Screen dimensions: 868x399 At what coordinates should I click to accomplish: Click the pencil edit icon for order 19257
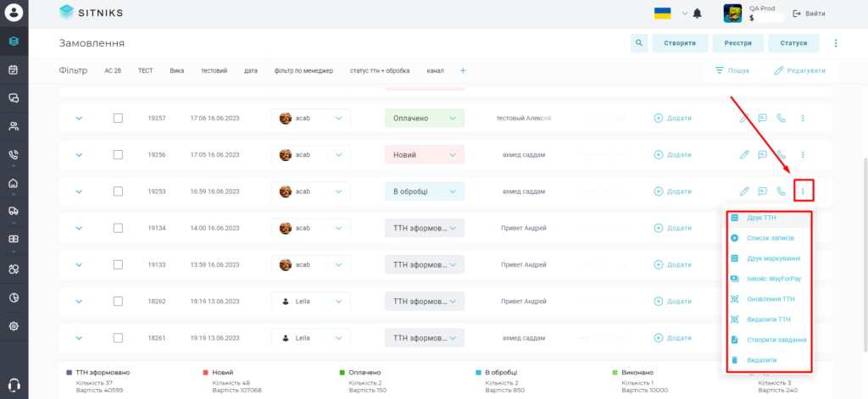[744, 118]
